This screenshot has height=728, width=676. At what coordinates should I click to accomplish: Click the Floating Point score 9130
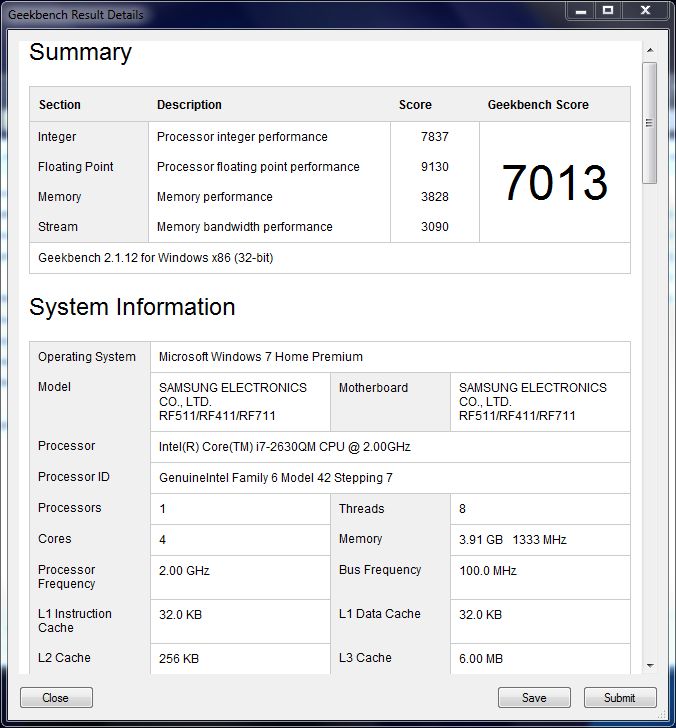[435, 167]
